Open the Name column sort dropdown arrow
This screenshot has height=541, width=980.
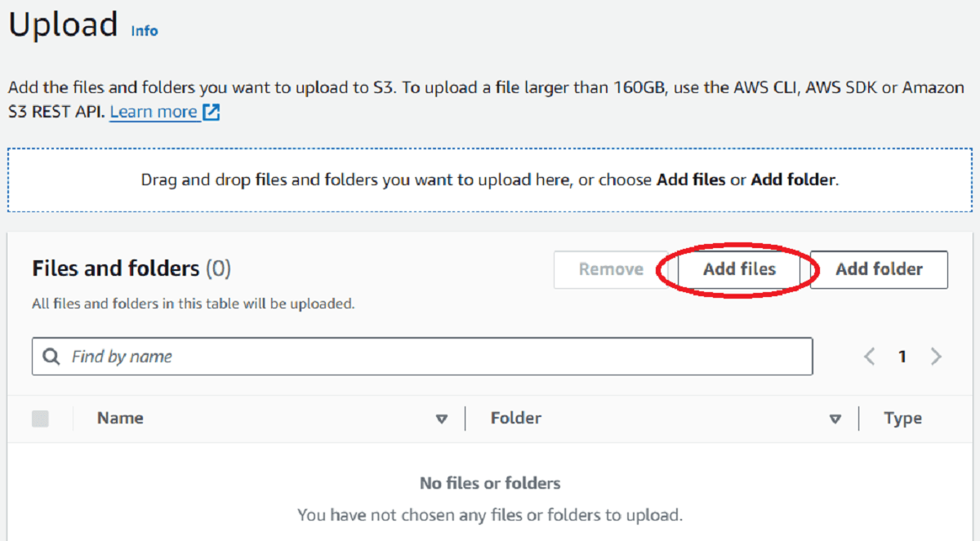tap(442, 418)
